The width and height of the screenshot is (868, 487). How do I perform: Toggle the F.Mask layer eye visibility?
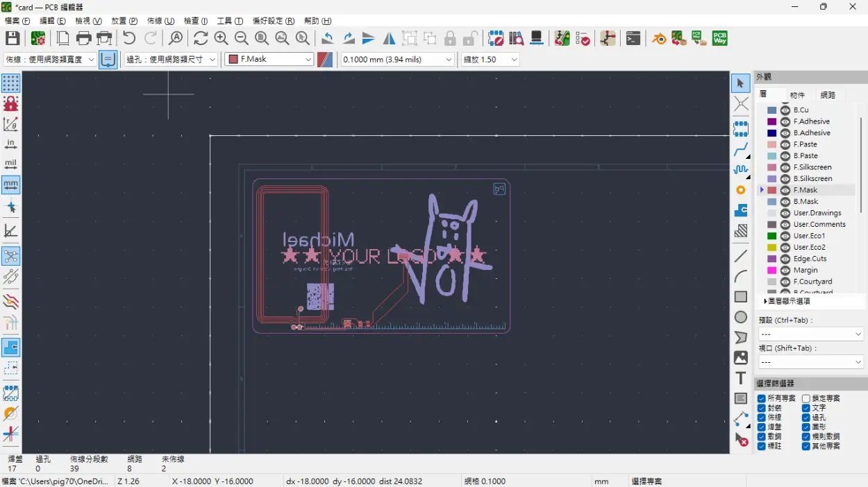point(785,190)
